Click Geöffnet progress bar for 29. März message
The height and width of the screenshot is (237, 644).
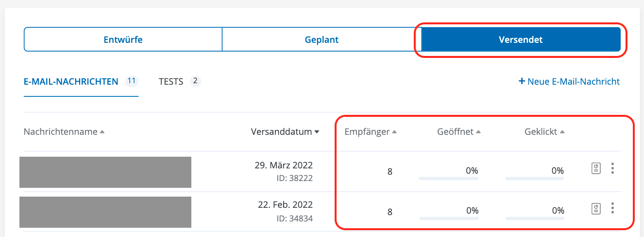pyautogui.click(x=448, y=179)
